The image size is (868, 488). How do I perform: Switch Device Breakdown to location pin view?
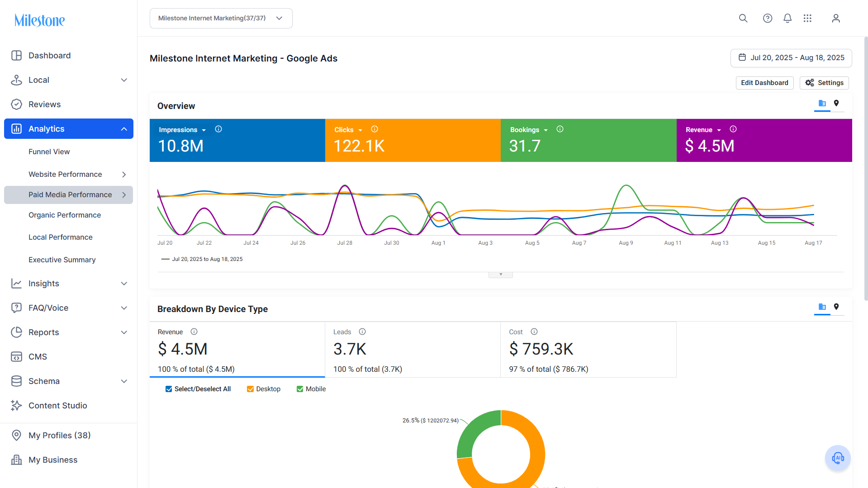[836, 307]
